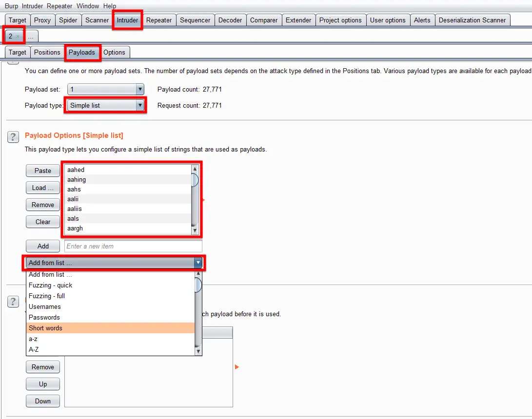The height and width of the screenshot is (419, 532).
Task: Click the dropdown list scroll-down arrow
Action: coord(198,352)
